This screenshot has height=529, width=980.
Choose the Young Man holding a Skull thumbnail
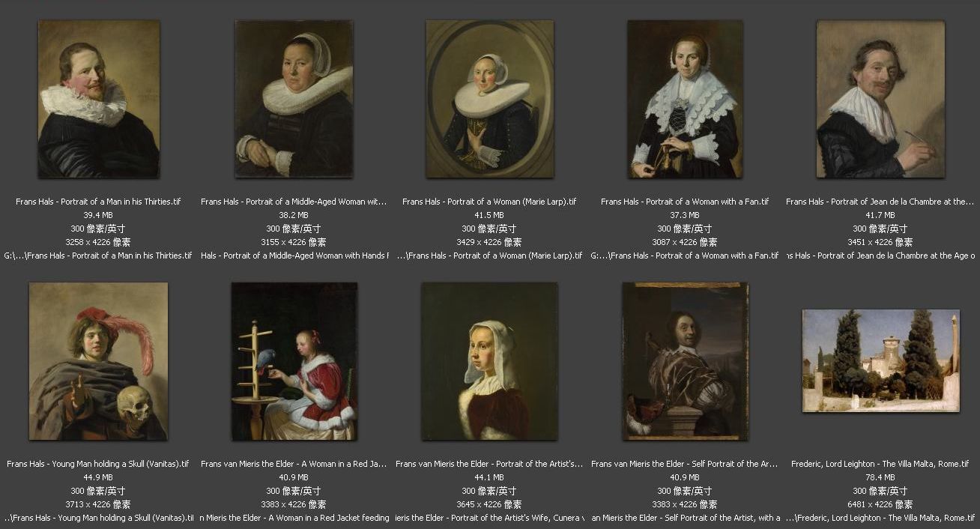98,361
